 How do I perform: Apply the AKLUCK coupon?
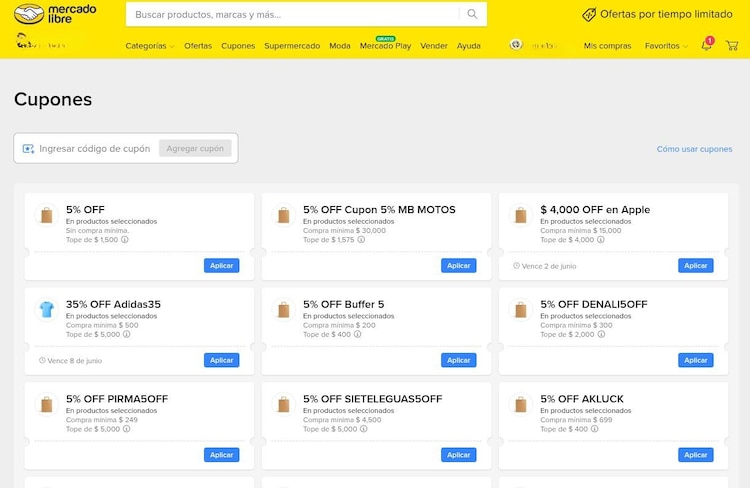click(696, 455)
